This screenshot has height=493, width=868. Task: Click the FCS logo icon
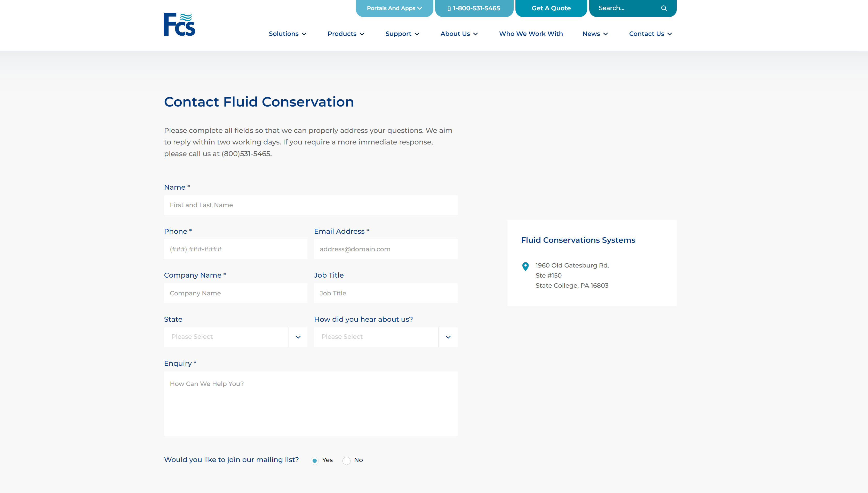[x=179, y=24]
